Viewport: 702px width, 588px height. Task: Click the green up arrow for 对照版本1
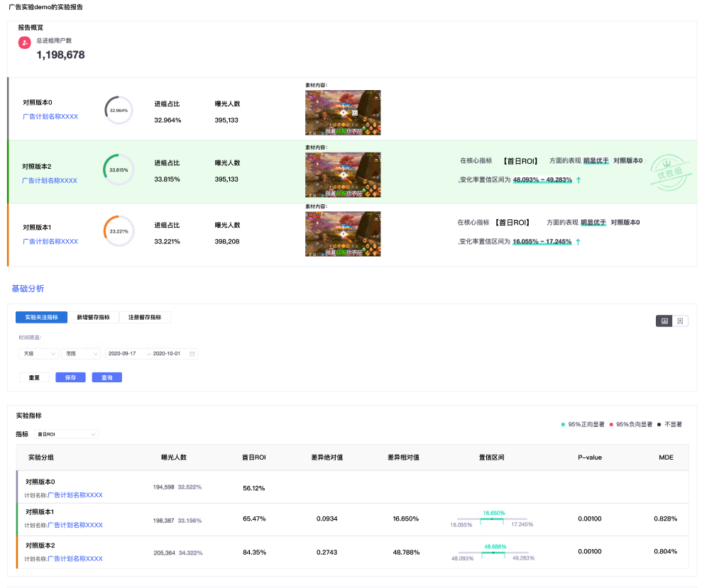(x=578, y=242)
